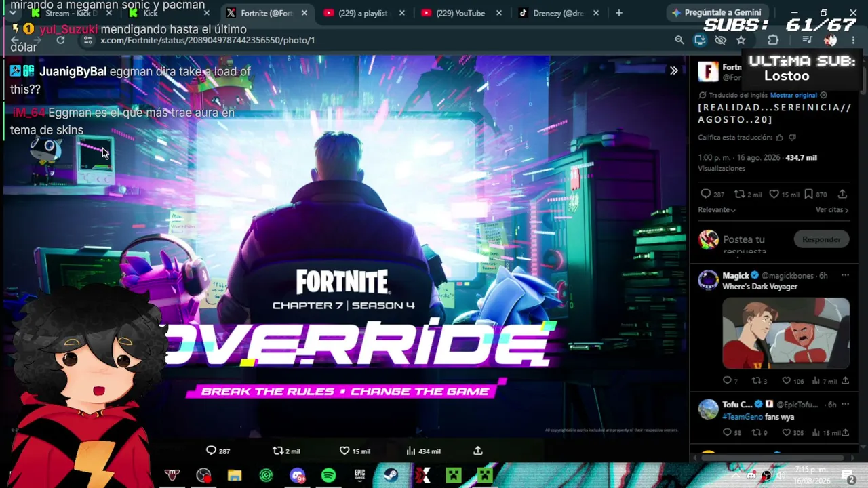Rate translation with thumbs up
Screen dimensions: 868x488
(x=779, y=138)
